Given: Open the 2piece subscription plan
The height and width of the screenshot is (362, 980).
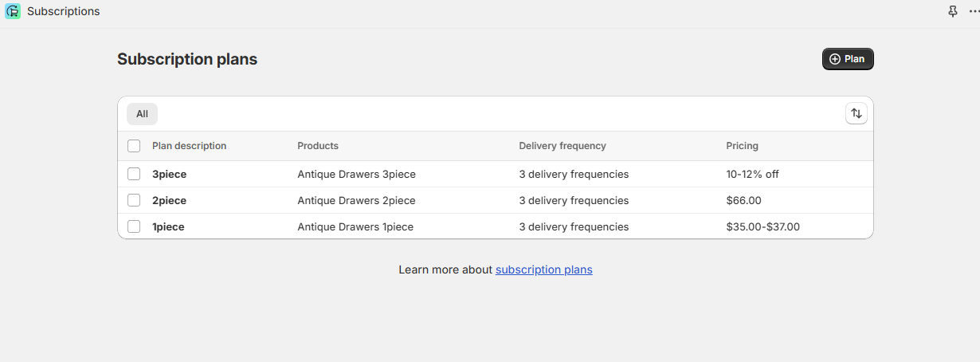Looking at the screenshot, I should 169,200.
